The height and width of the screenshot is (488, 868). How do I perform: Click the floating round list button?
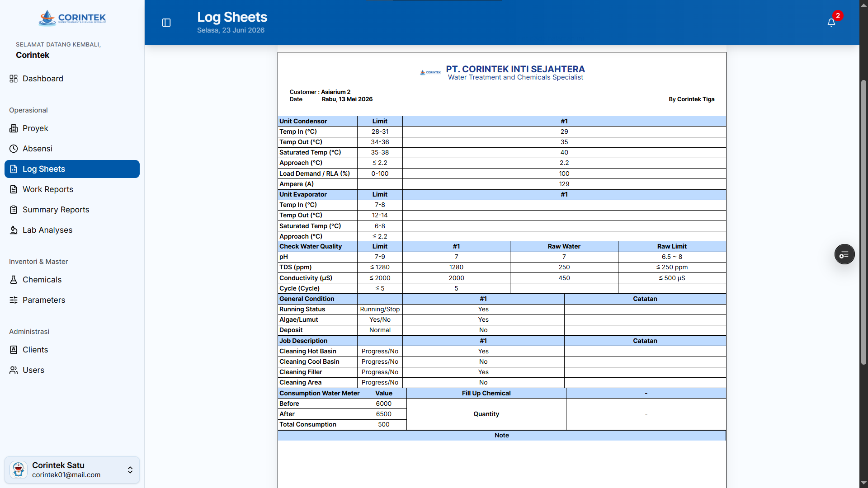844,254
